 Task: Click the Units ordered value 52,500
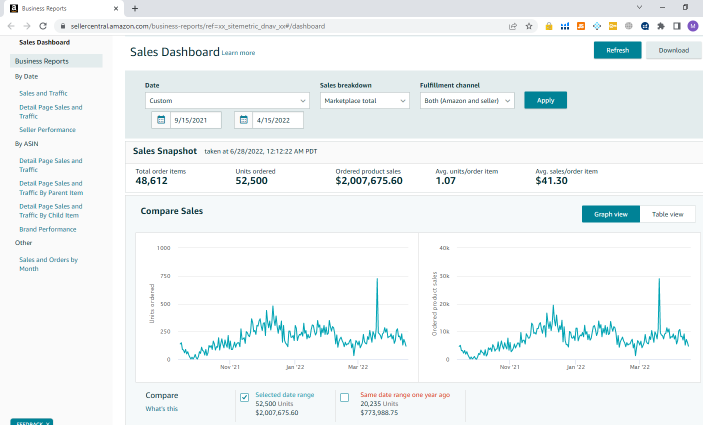(252, 181)
